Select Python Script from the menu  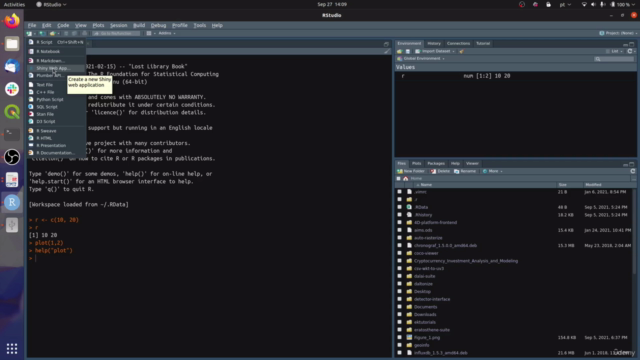[x=56, y=100]
